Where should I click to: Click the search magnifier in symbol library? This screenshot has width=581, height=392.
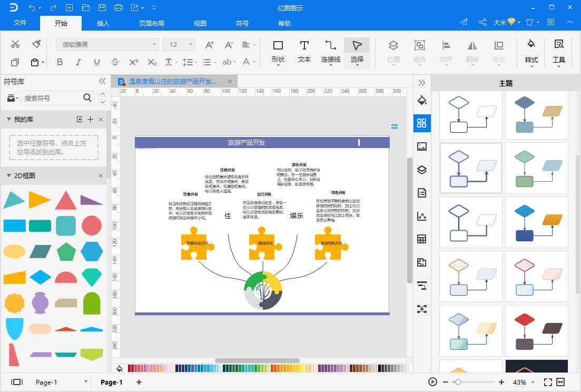(x=87, y=98)
